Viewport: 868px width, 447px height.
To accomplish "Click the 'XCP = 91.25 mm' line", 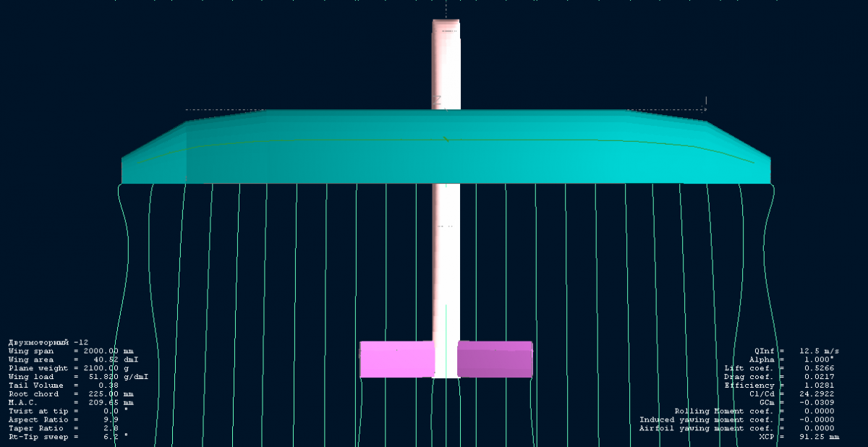I will (x=800, y=438).
